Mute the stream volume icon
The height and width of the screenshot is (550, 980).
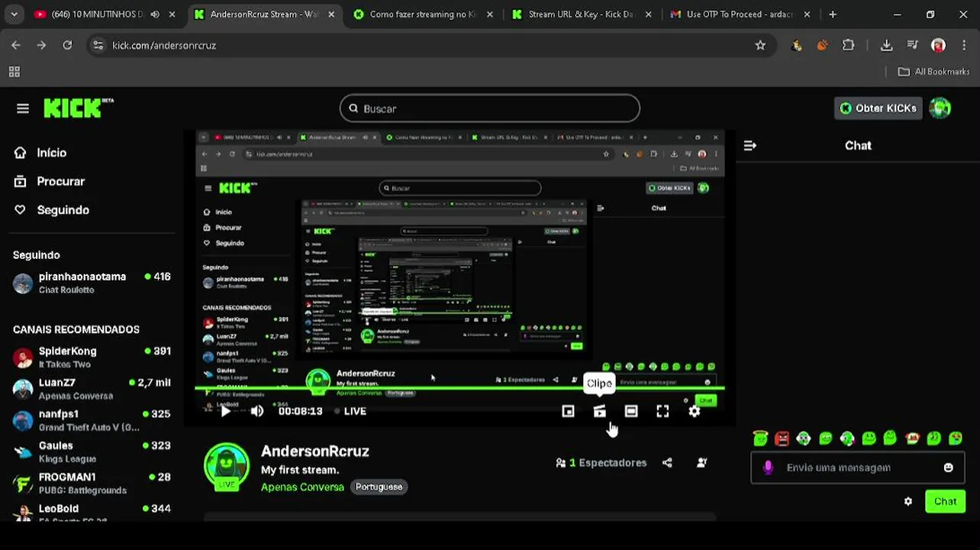[256, 411]
